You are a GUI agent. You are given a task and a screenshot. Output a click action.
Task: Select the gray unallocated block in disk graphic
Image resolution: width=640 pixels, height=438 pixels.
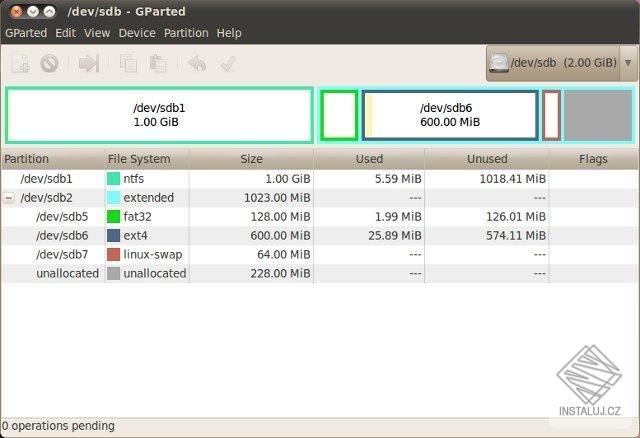pyautogui.click(x=598, y=115)
